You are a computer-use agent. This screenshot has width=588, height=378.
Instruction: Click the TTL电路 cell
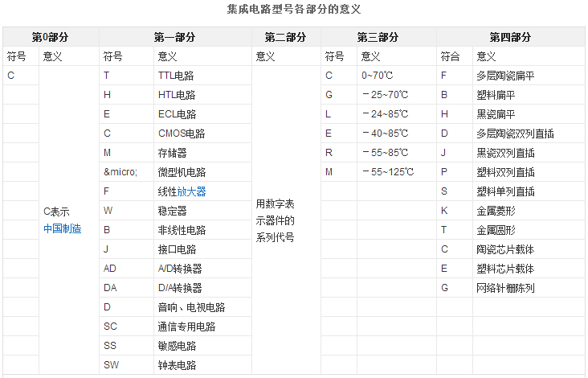[202, 76]
